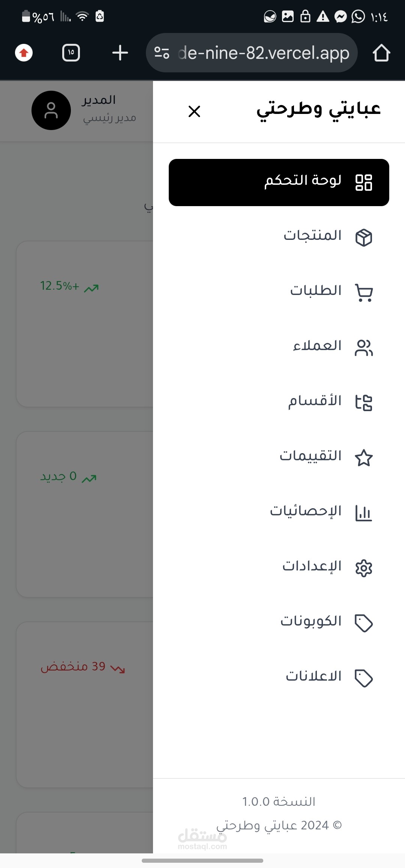This screenshot has height=868, width=405.
Task: Click the bar chart icon for الإحصائيات
Action: point(363,513)
